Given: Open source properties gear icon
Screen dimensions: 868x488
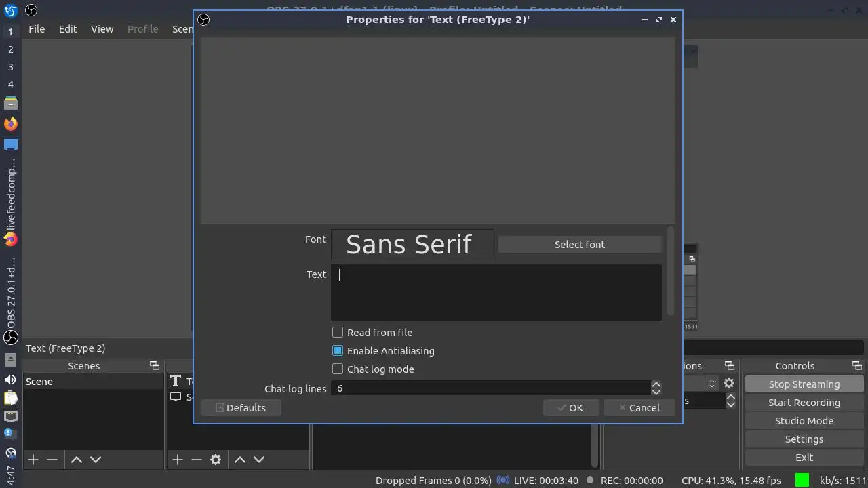Looking at the screenshot, I should click(216, 460).
